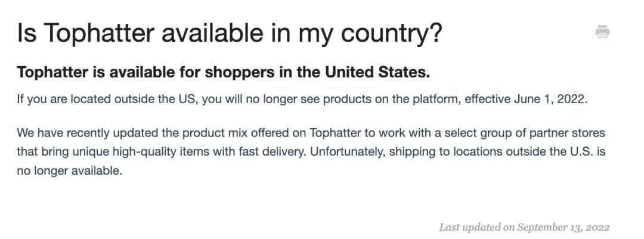
Task: Click 'no longer available.' on the last line
Action: (x=69, y=170)
